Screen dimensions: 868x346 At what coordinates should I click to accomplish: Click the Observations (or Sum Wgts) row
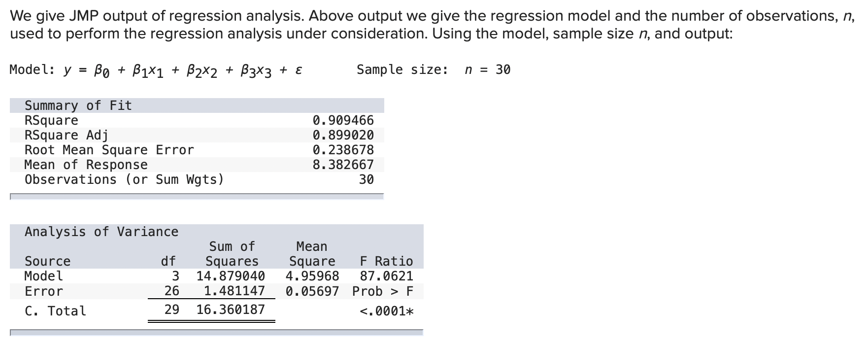[197, 179]
